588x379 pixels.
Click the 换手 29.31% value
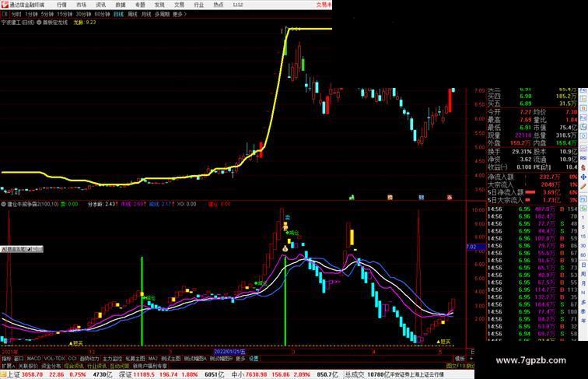tap(522, 152)
